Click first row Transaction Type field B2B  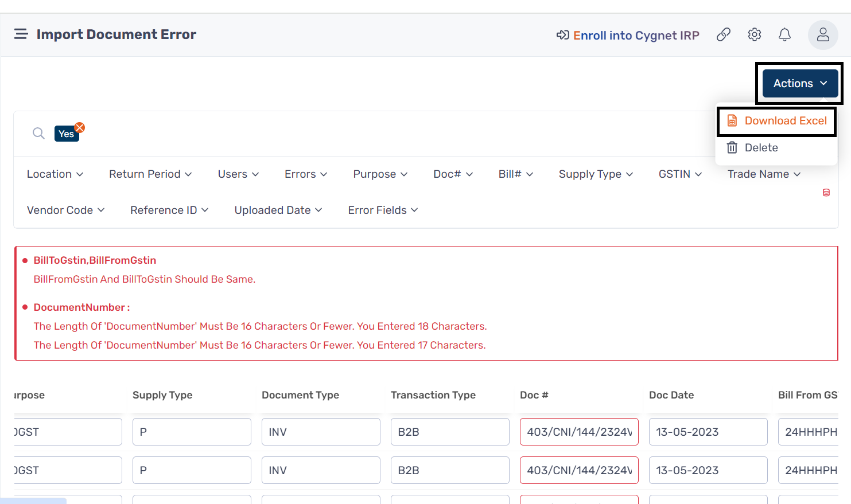point(450,432)
